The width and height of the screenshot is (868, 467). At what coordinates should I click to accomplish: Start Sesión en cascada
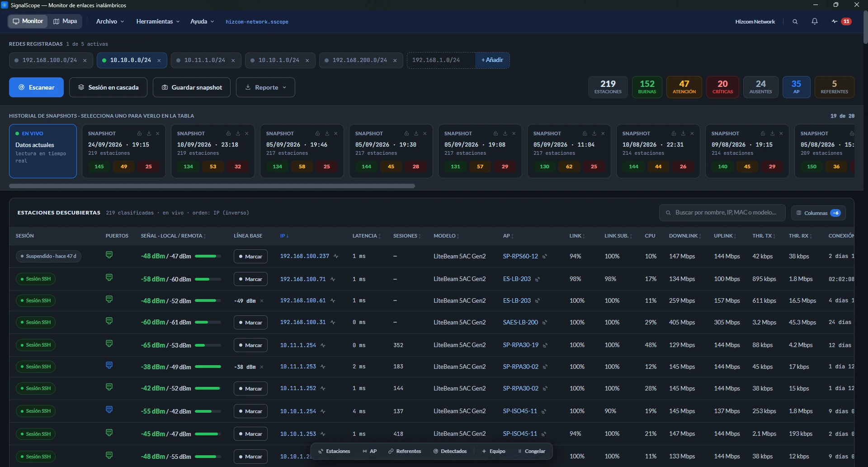108,87
